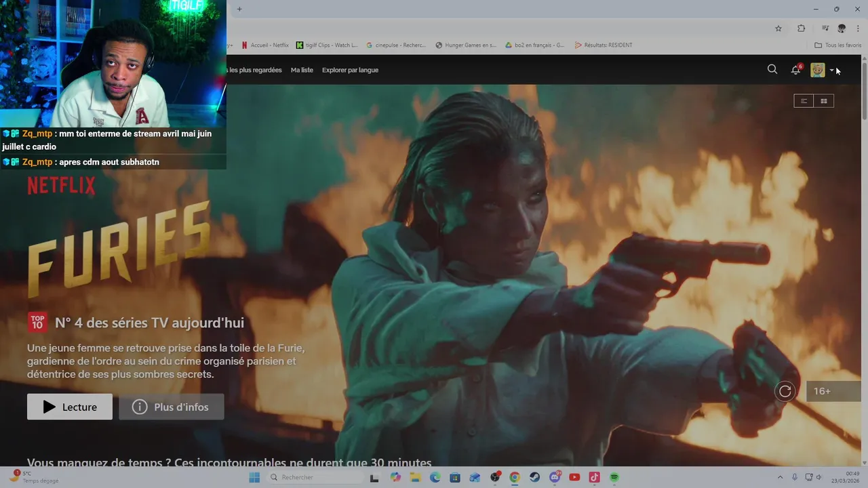Open 'les plus regardées' navigation item
The width and height of the screenshot is (868, 488).
[255, 70]
